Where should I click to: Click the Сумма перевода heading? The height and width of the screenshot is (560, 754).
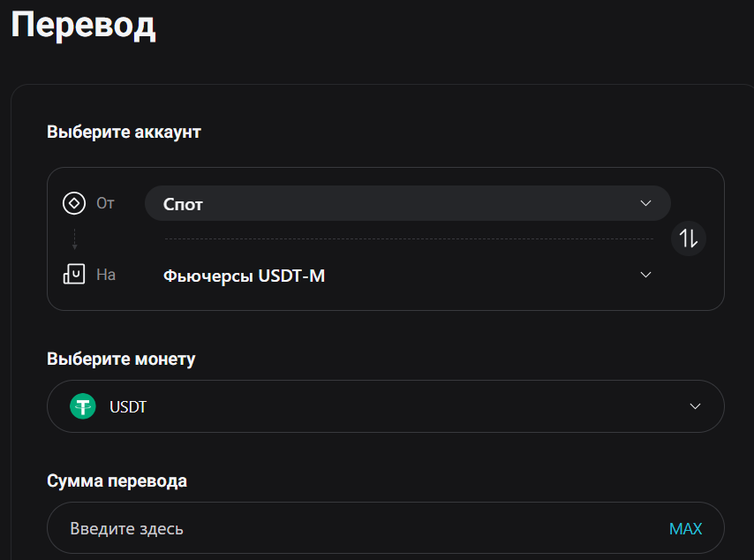(x=117, y=481)
